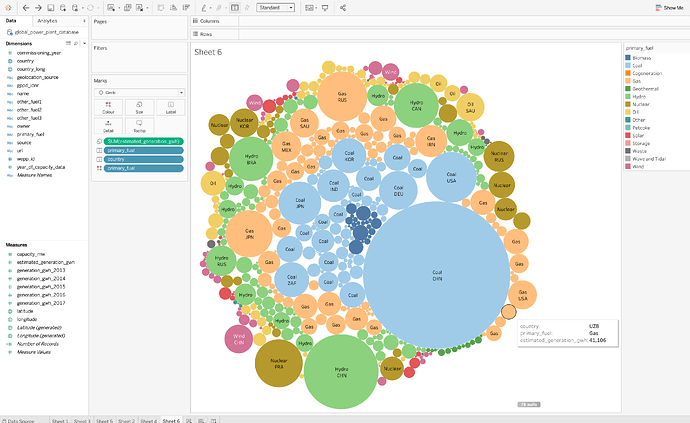The height and width of the screenshot is (423, 690).
Task: Open the Dimensions pane dropdown arrow
Action: click(x=84, y=43)
